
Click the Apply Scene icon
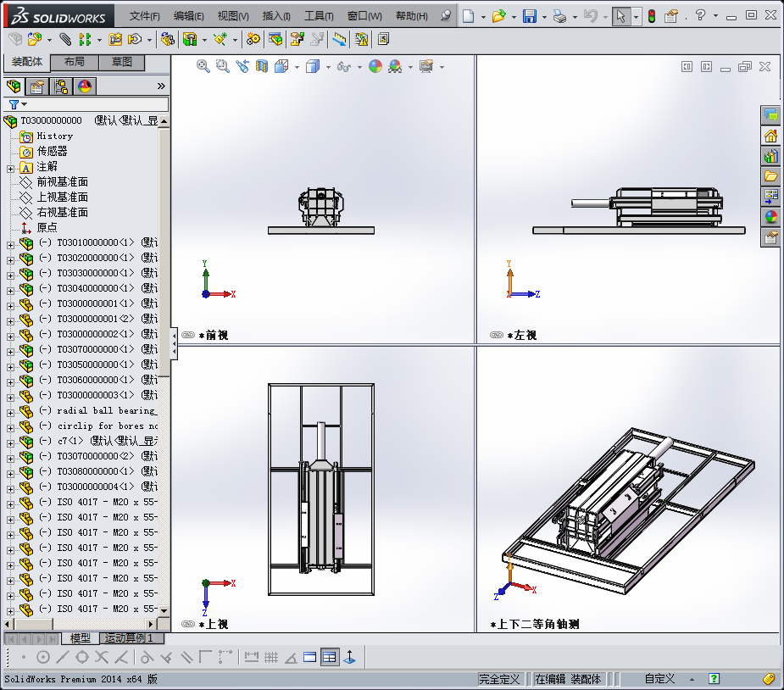[395, 66]
